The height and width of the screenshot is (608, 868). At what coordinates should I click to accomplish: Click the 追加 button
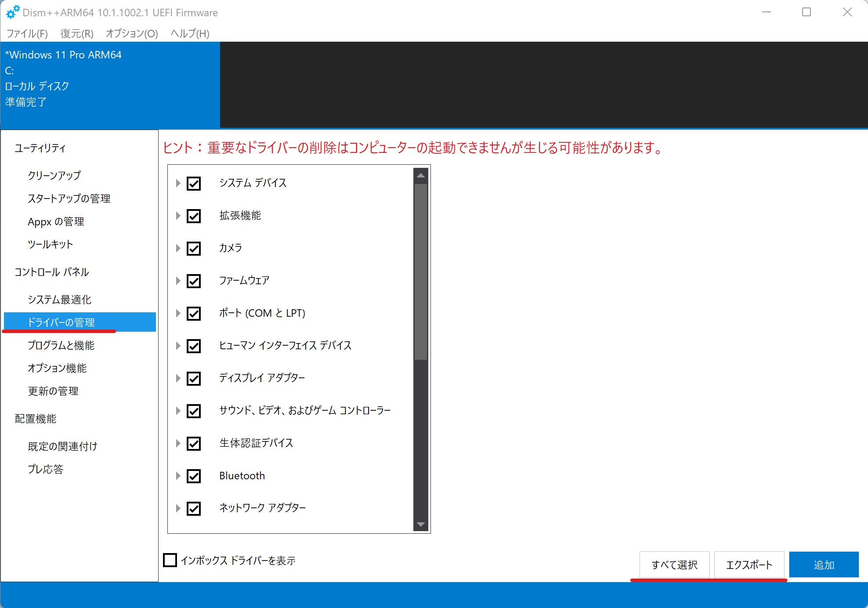coord(824,565)
